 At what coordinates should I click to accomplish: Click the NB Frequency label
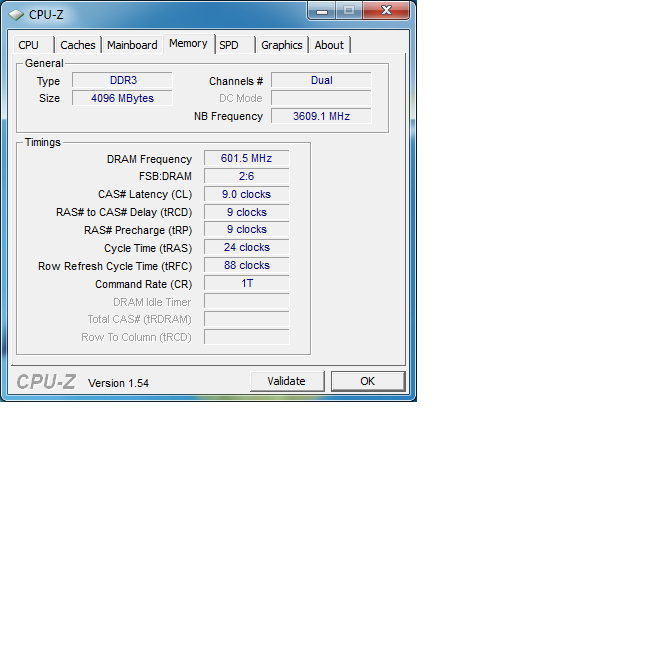click(x=228, y=117)
